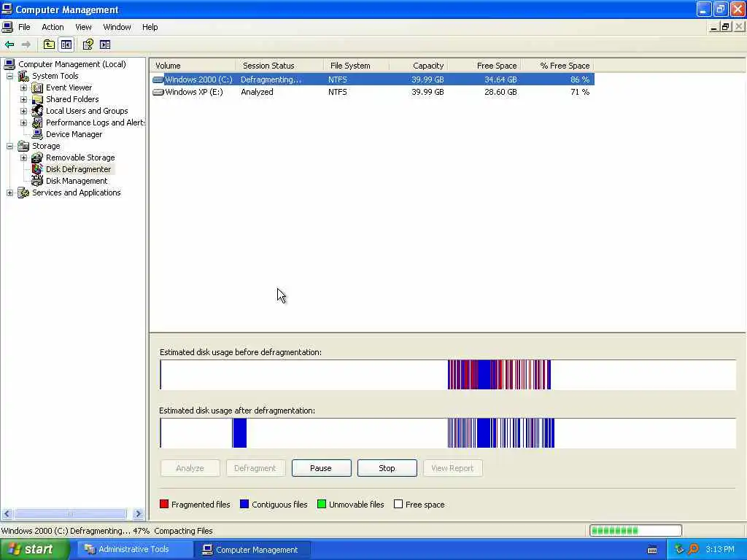Screen dimensions: 747x560
Task: Stop the defragmentation
Action: [x=387, y=468]
